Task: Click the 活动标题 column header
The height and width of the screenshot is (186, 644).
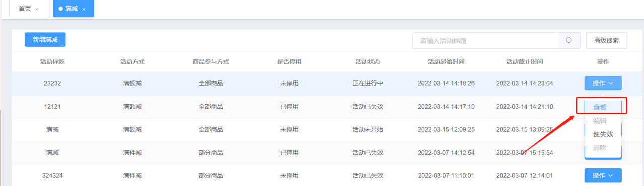Action: (52, 62)
